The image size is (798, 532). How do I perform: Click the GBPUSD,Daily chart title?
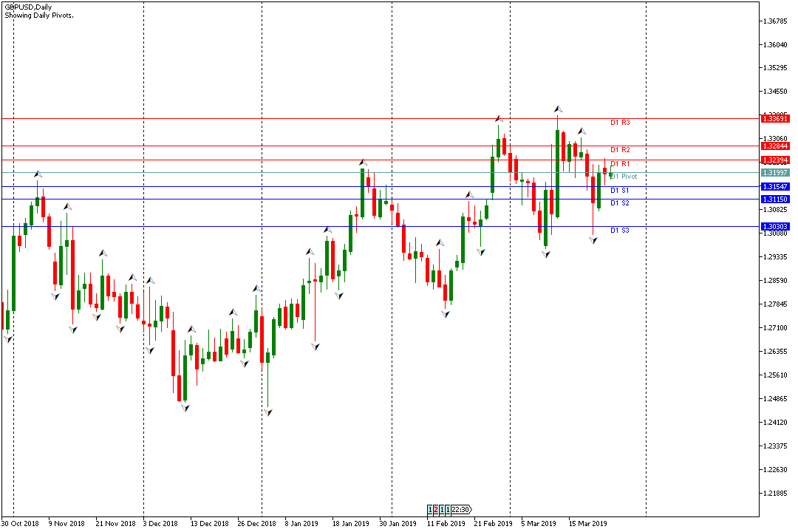coord(28,7)
